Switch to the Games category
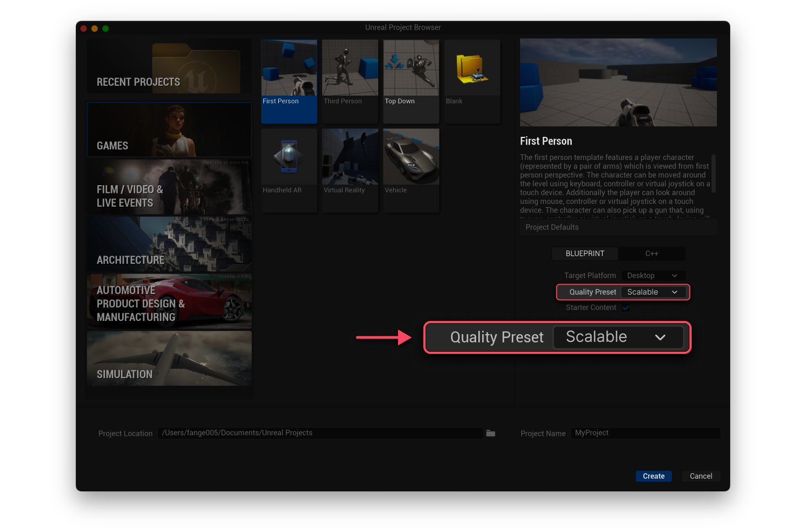Viewport: 806px width, 532px height. point(169,130)
